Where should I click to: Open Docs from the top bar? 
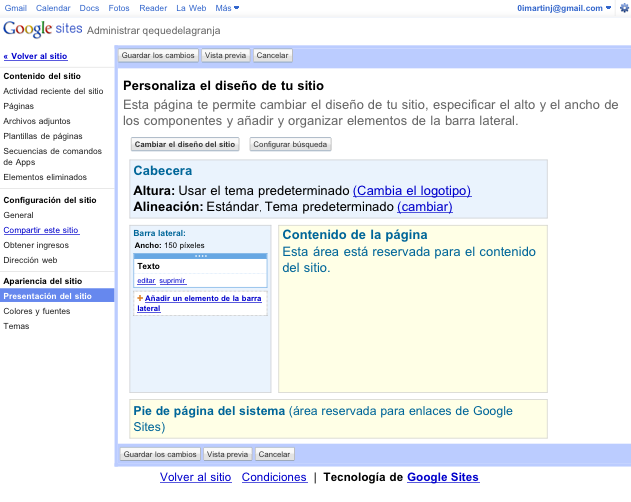click(x=89, y=8)
